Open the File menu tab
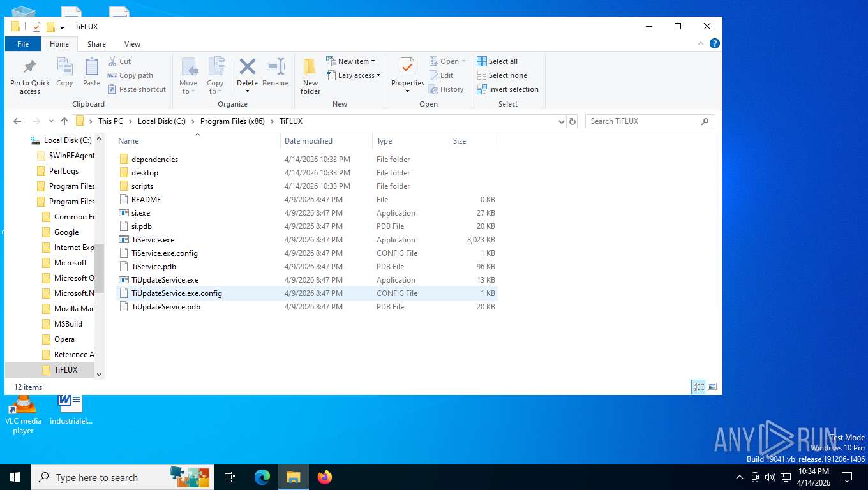The height and width of the screenshot is (490, 868). [x=23, y=44]
